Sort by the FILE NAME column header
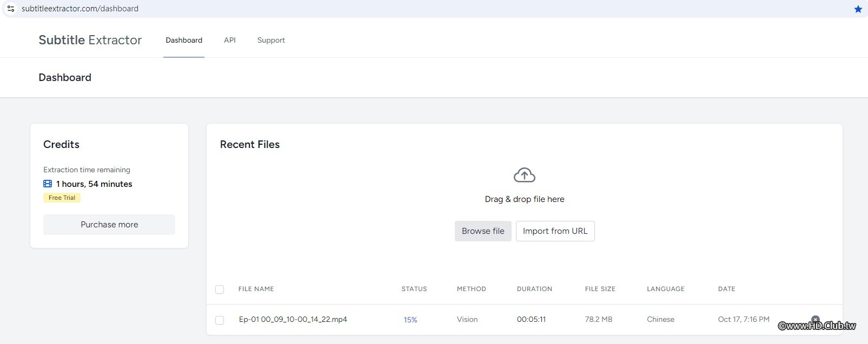The image size is (868, 344). [x=256, y=289]
